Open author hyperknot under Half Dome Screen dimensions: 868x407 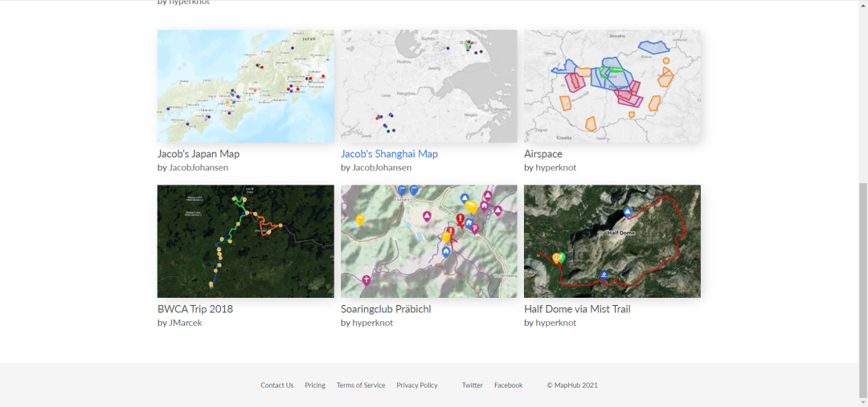click(556, 323)
